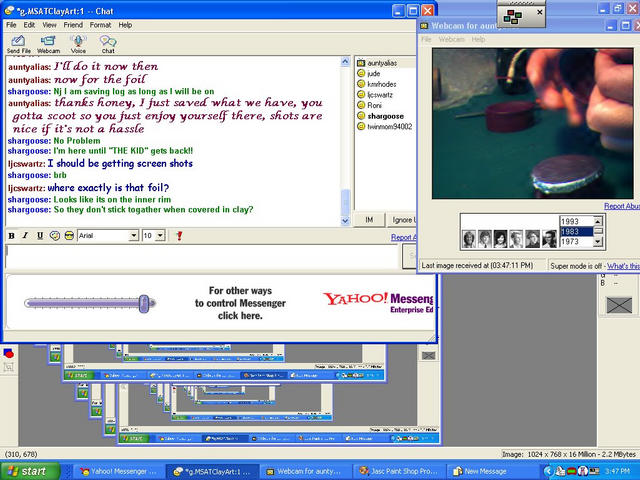The image size is (640, 480).
Task: Open the Format menu
Action: click(100, 25)
